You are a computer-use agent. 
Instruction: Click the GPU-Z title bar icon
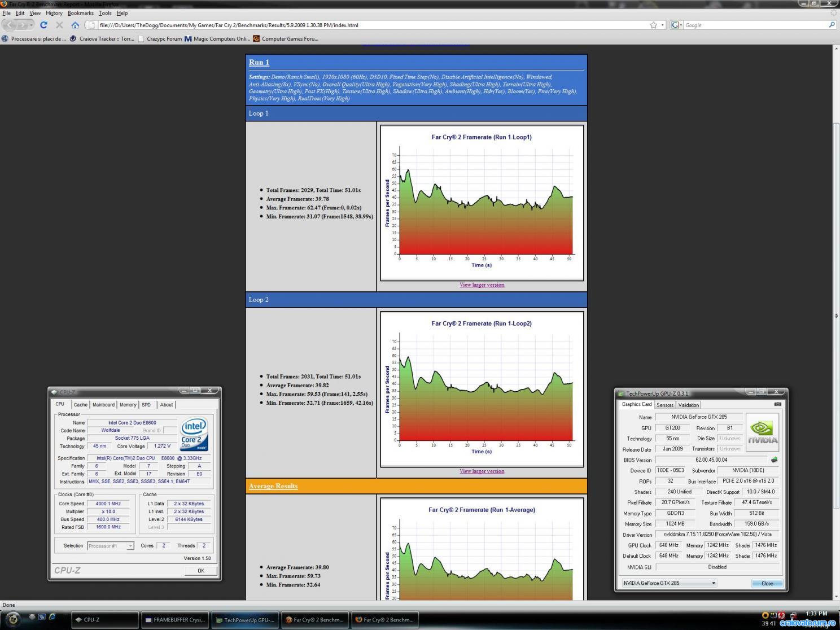click(621, 393)
